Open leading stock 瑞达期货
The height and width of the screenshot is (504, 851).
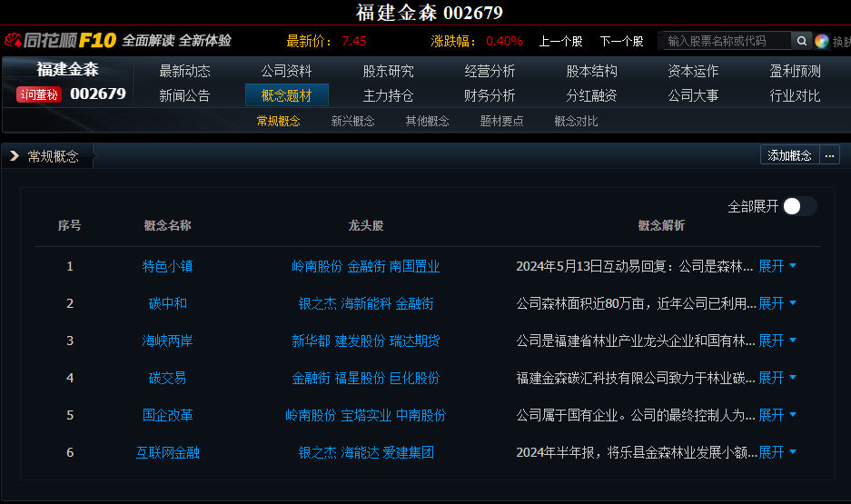[x=415, y=341]
